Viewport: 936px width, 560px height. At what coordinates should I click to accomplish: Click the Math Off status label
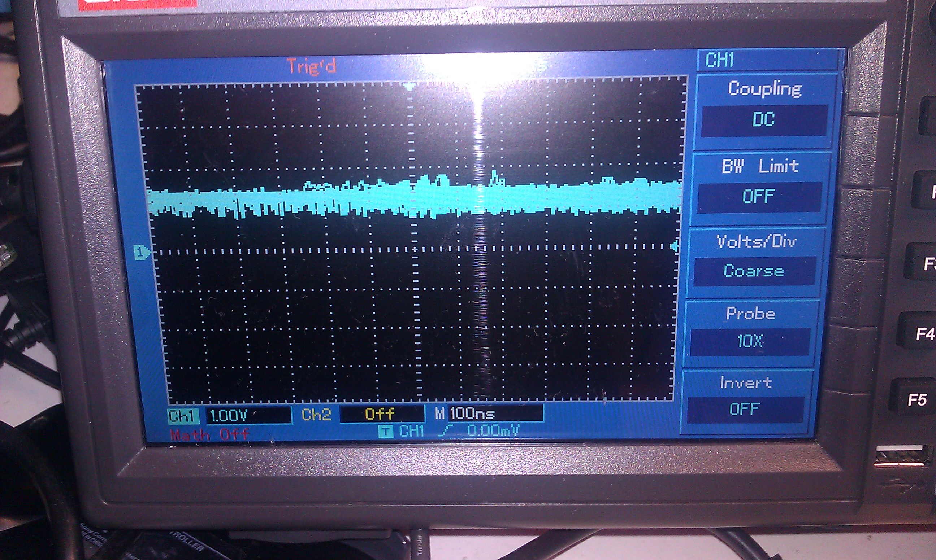pyautogui.click(x=209, y=434)
